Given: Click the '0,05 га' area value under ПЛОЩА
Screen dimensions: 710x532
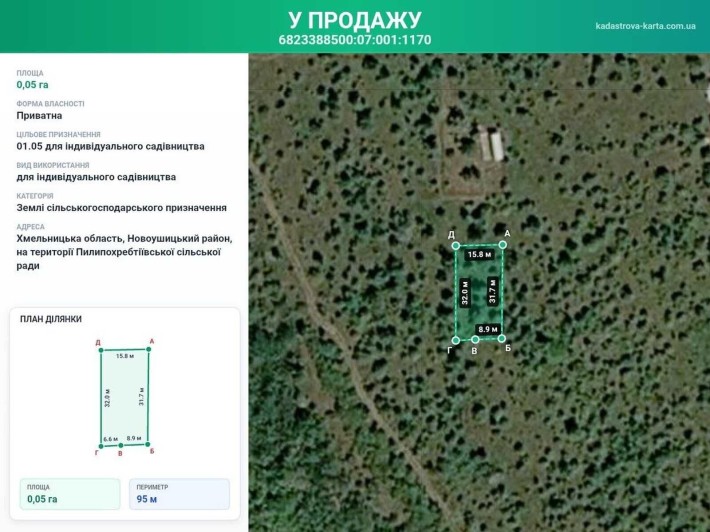Looking at the screenshot, I should [x=33, y=85].
